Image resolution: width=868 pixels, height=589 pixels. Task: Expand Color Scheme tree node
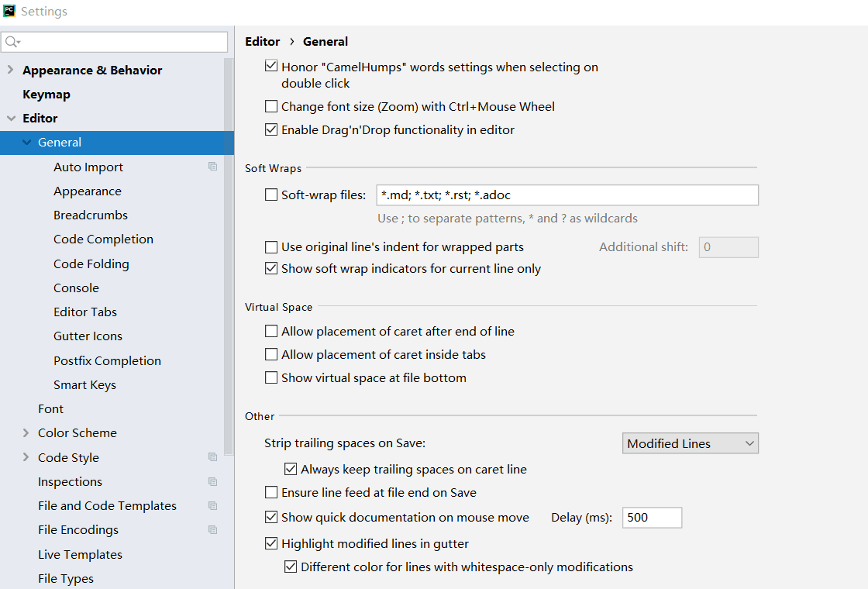point(26,433)
